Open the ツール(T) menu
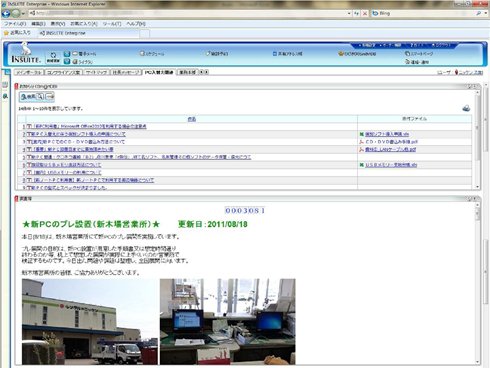Viewport: 490px width, 368px height. (x=112, y=24)
